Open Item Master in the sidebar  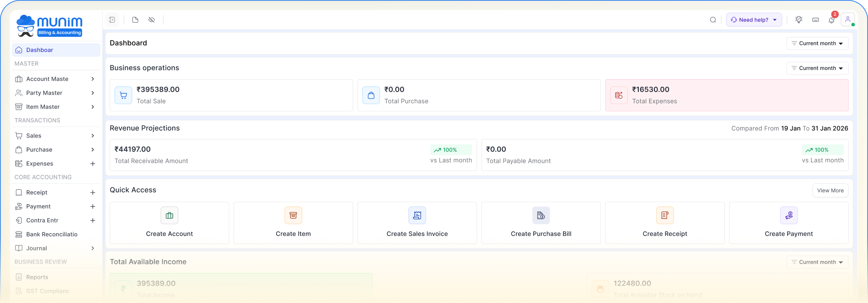click(43, 107)
